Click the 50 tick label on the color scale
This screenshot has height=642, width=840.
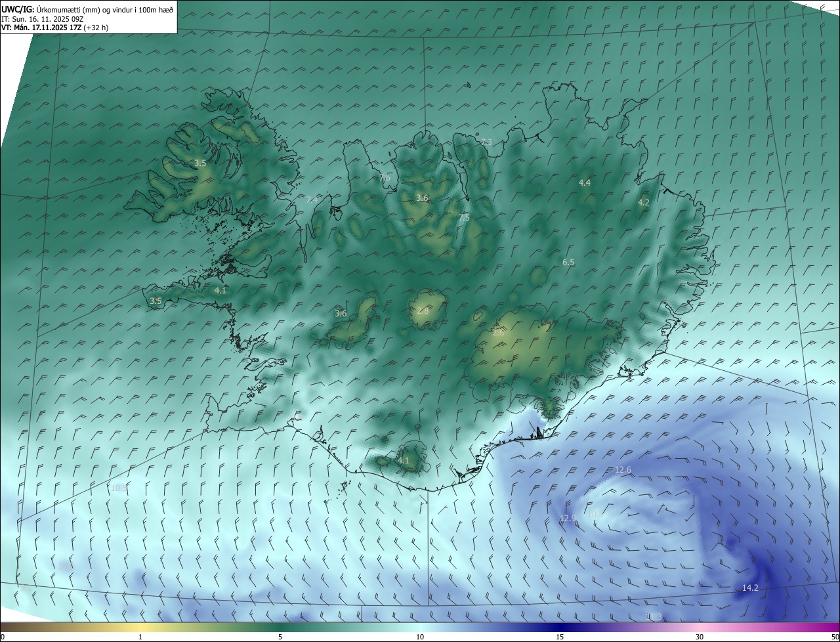coord(835,637)
